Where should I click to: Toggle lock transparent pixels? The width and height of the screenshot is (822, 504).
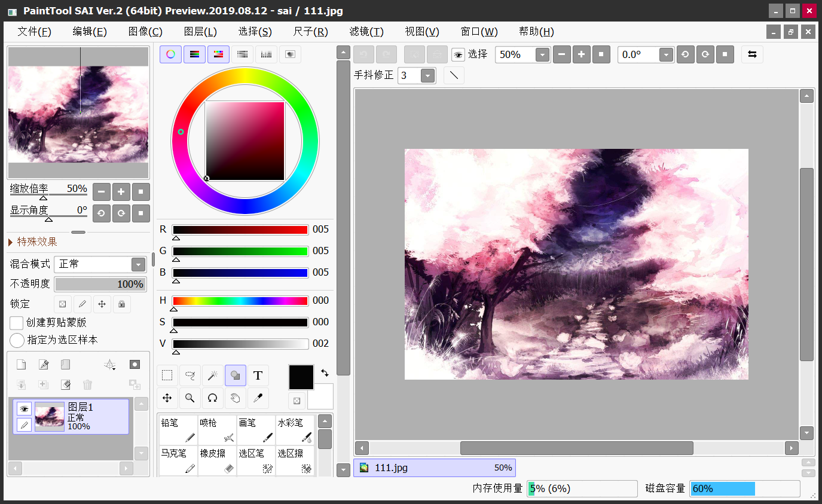tap(62, 304)
